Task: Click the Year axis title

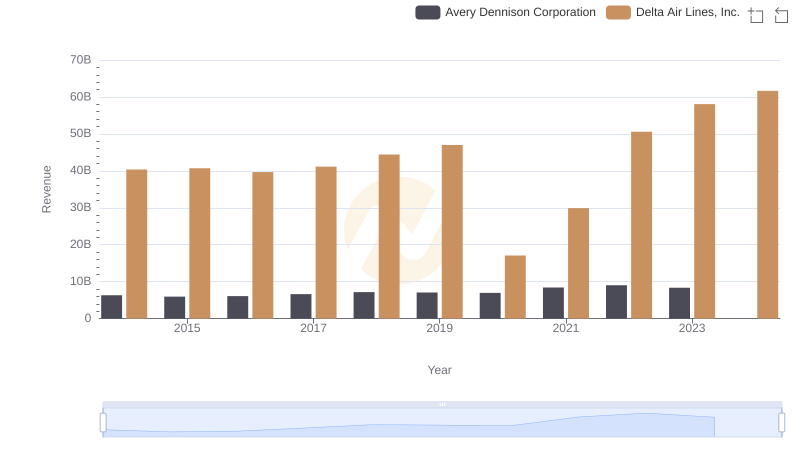Action: tap(439, 370)
